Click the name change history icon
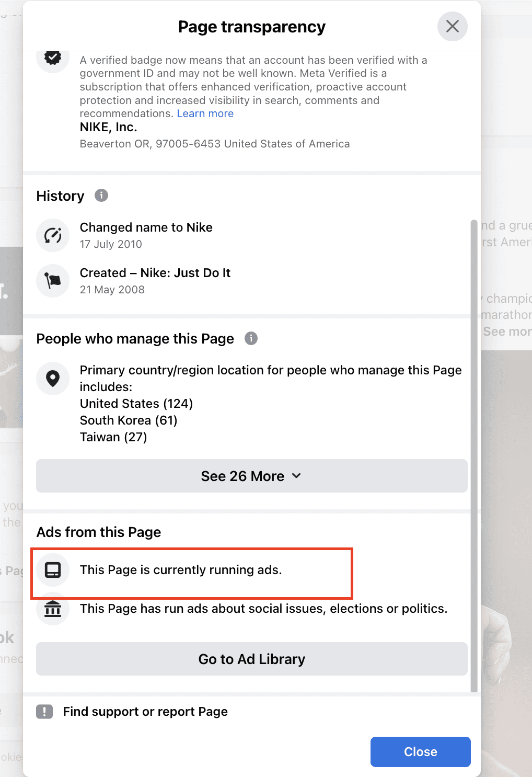532x777 pixels. pyautogui.click(x=53, y=235)
